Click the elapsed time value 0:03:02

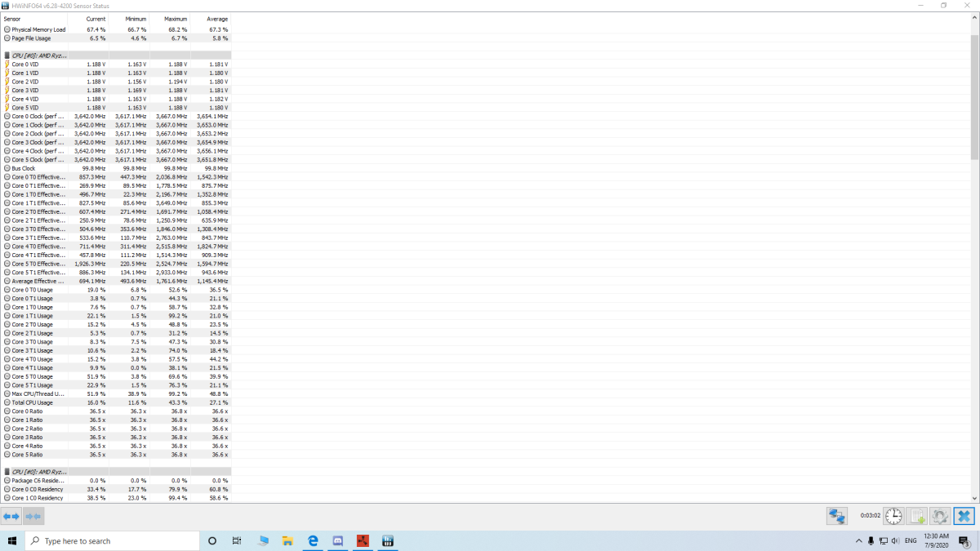869,516
